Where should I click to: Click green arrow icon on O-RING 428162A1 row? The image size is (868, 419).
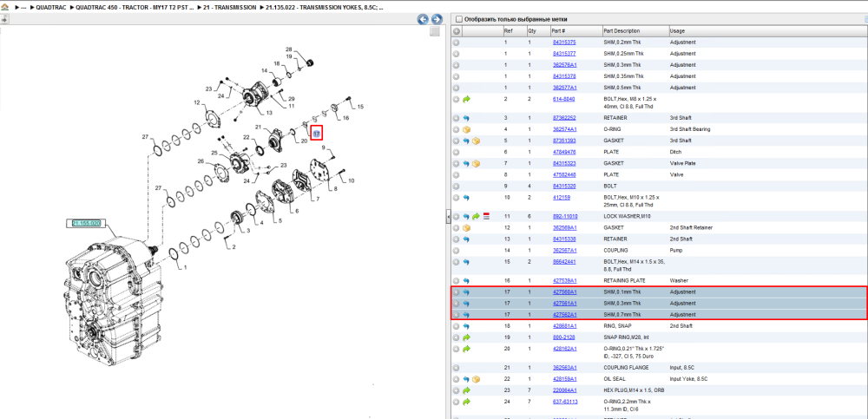point(466,349)
